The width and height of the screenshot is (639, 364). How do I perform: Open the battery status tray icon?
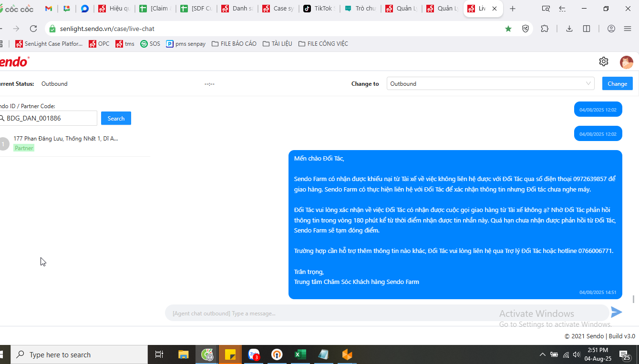click(x=554, y=354)
